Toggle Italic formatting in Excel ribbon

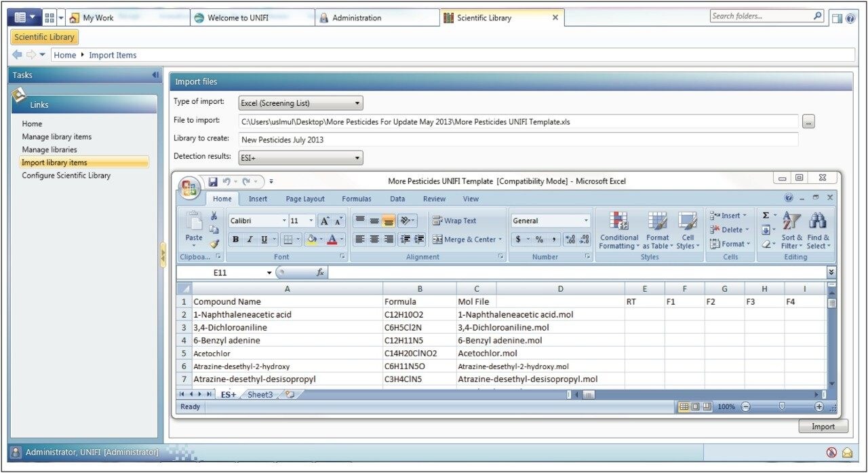tap(249, 239)
